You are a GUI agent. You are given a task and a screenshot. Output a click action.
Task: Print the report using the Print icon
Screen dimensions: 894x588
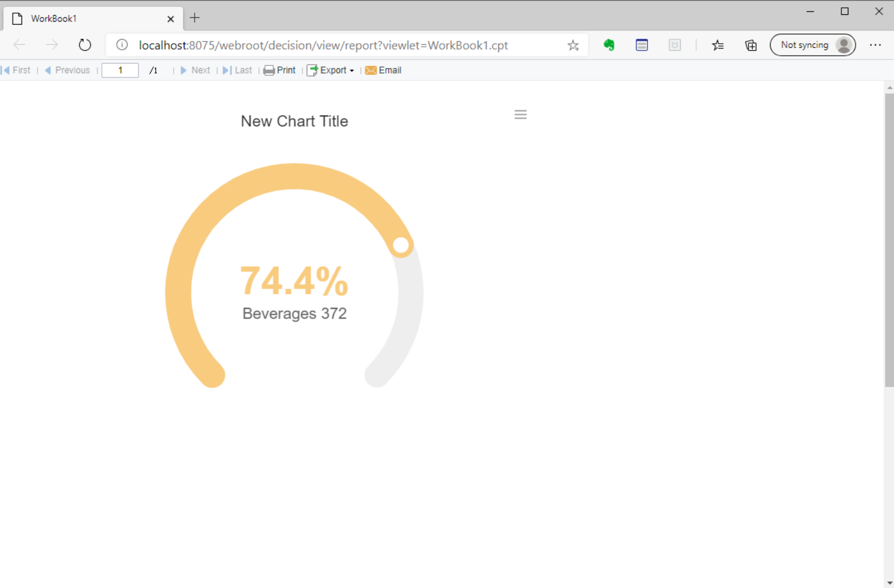click(x=269, y=70)
